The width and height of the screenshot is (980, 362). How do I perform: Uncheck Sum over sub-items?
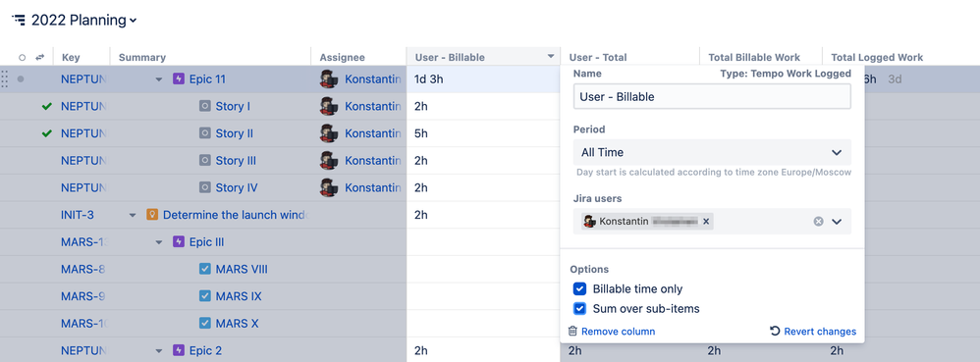580,308
